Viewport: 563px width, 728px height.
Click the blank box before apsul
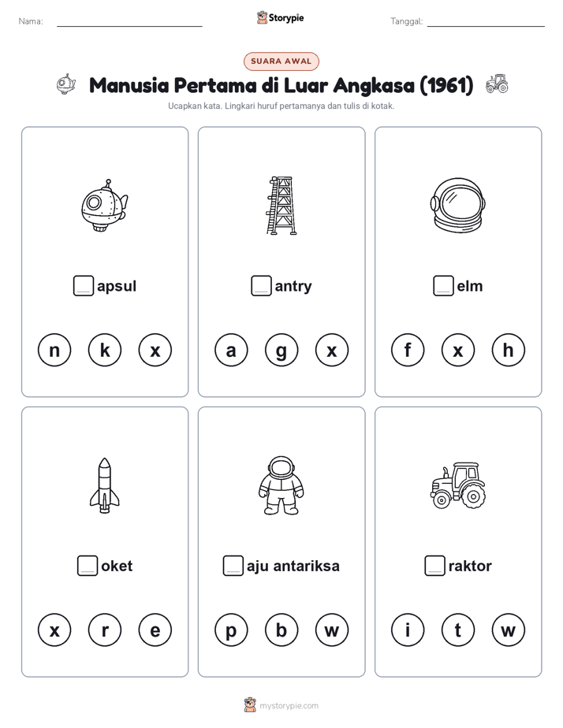(84, 286)
